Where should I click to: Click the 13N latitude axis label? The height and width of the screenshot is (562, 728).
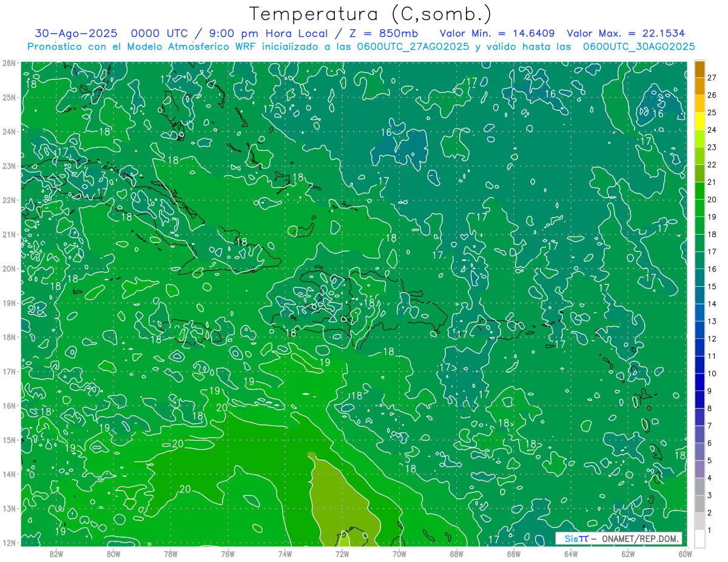8,508
